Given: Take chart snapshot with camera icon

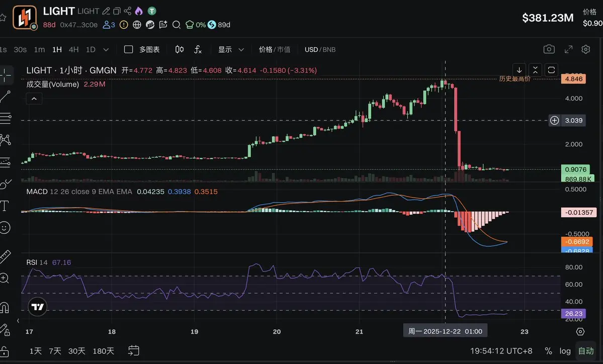Looking at the screenshot, I should pyautogui.click(x=549, y=49).
